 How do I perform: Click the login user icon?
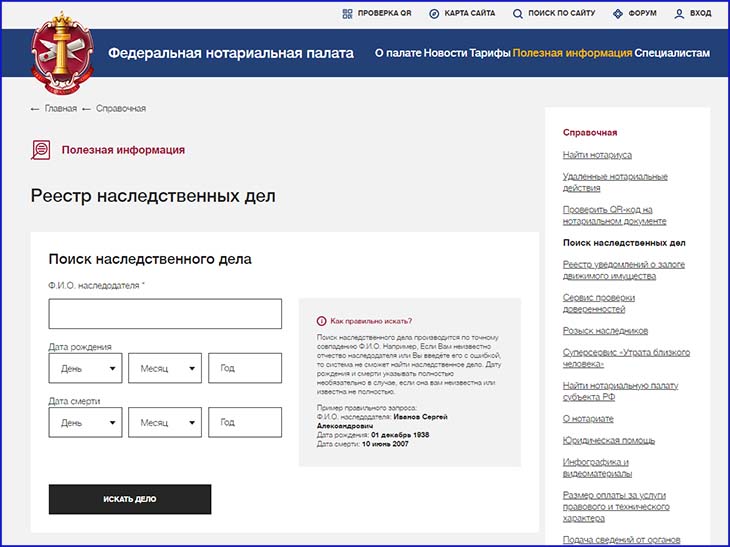coord(679,14)
